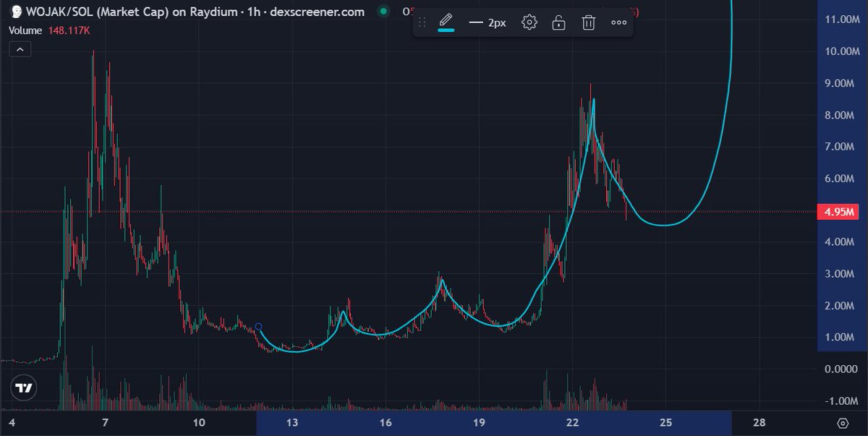Click the 11.00M price axis label

[843, 20]
